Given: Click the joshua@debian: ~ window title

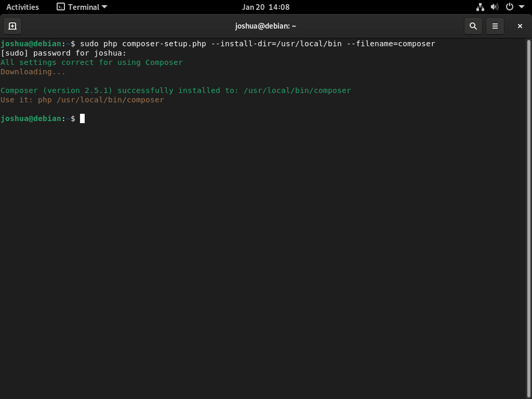Looking at the screenshot, I should pyautogui.click(x=266, y=25).
